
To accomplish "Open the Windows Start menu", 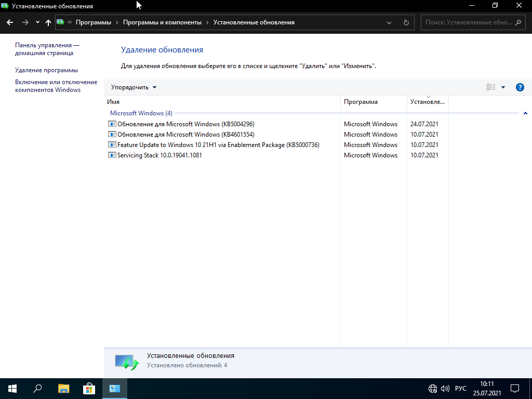I will coord(12,389).
